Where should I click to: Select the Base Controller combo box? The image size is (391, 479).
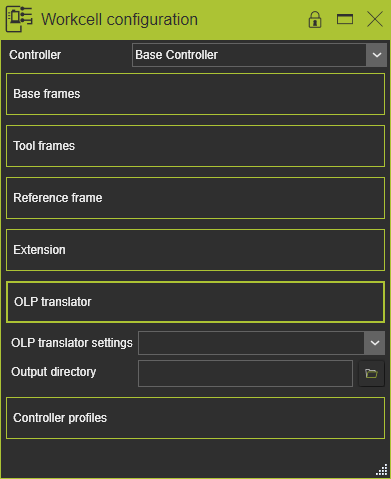coord(259,55)
